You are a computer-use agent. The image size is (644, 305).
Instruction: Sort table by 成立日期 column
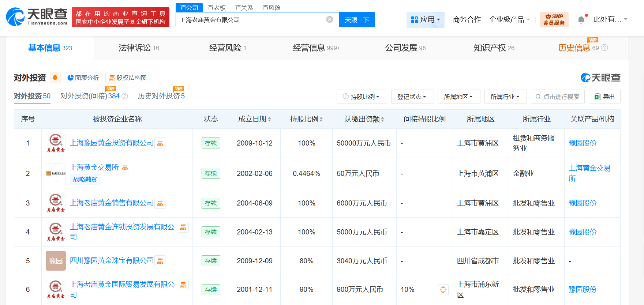pyautogui.click(x=255, y=119)
